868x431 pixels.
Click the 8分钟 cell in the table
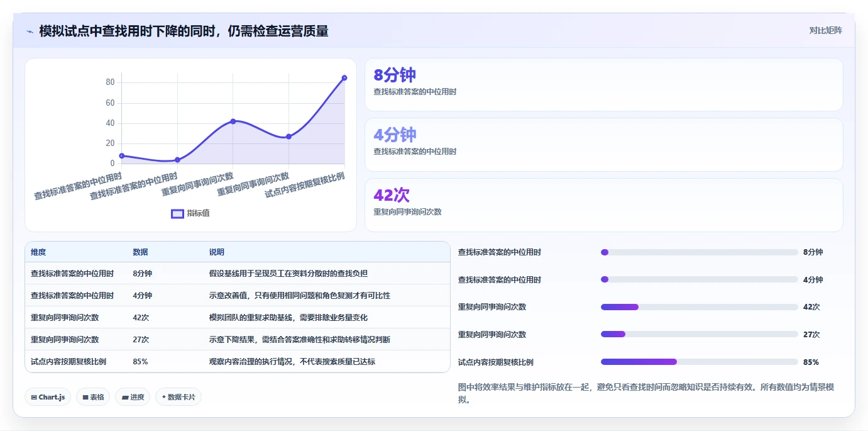143,274
